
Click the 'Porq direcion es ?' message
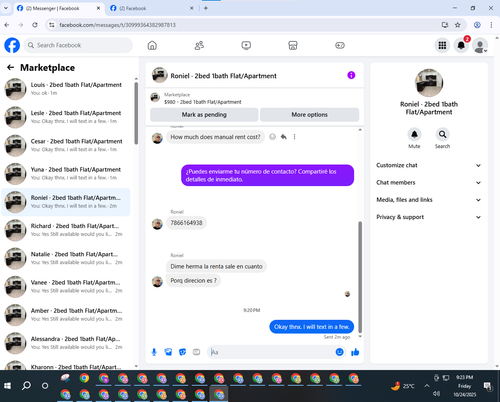click(193, 281)
